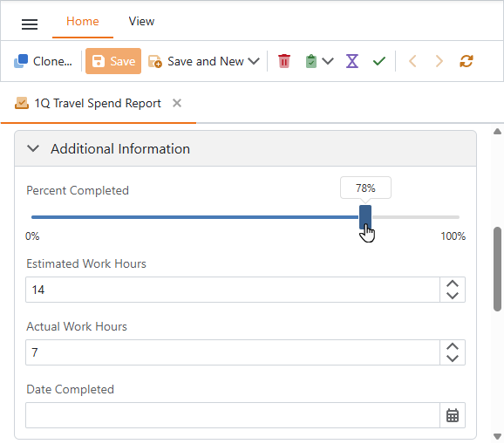Click the unfilled gray part of the slider track
504x444 pixels.
(x=415, y=217)
